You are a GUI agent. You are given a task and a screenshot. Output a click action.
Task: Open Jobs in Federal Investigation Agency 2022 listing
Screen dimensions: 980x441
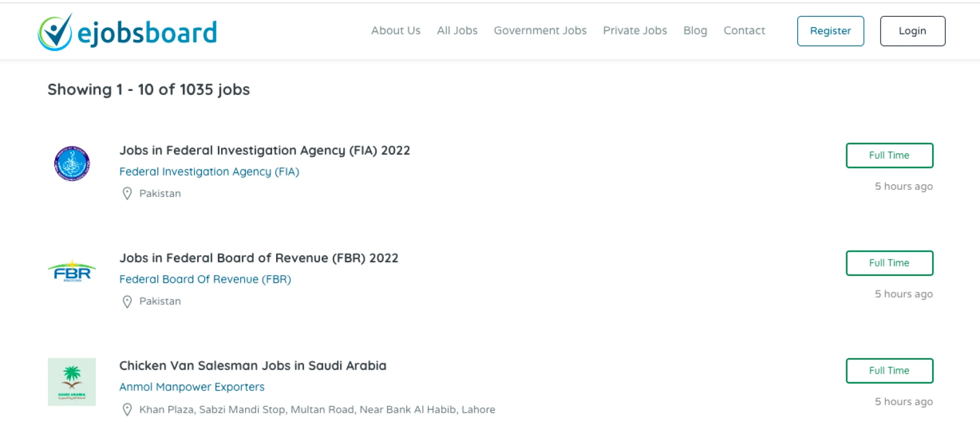coord(264,151)
